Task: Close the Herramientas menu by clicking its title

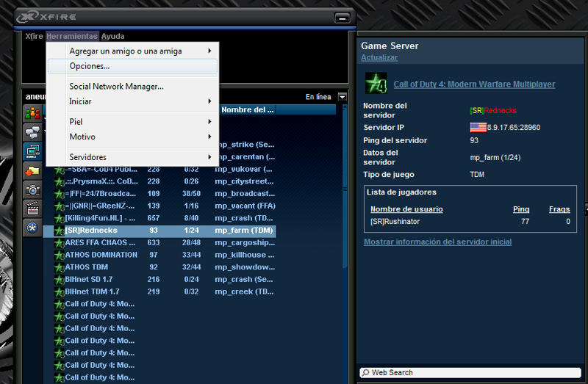Action: pyautogui.click(x=72, y=36)
